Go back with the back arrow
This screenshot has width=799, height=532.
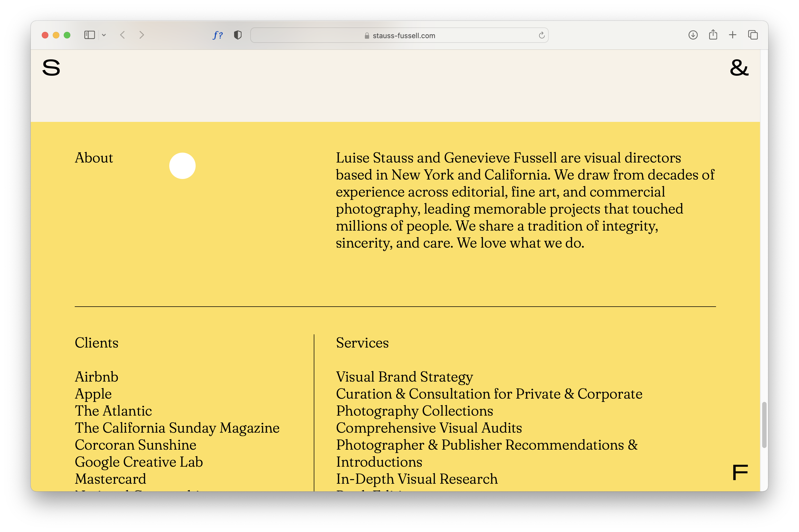[123, 35]
